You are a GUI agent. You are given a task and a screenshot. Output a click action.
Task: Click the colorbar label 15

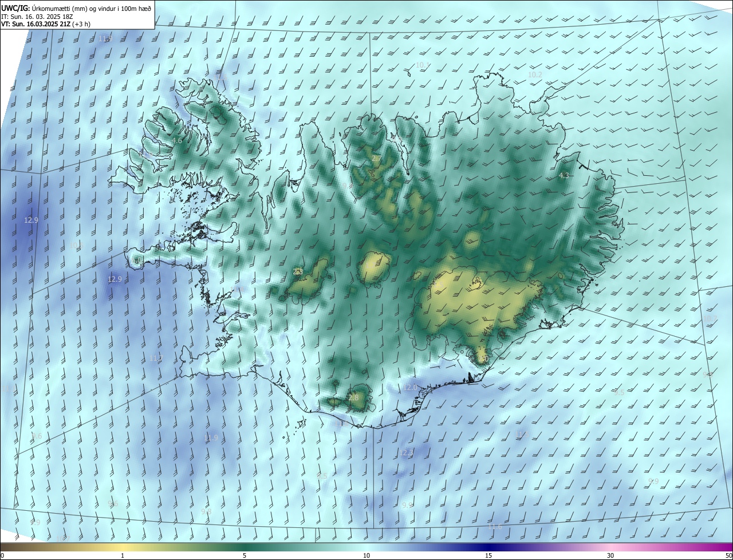coord(488,556)
